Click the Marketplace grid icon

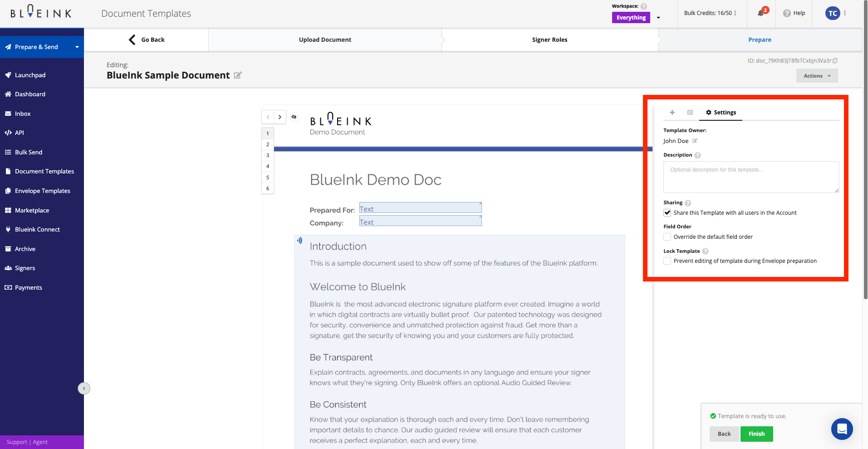(x=8, y=210)
